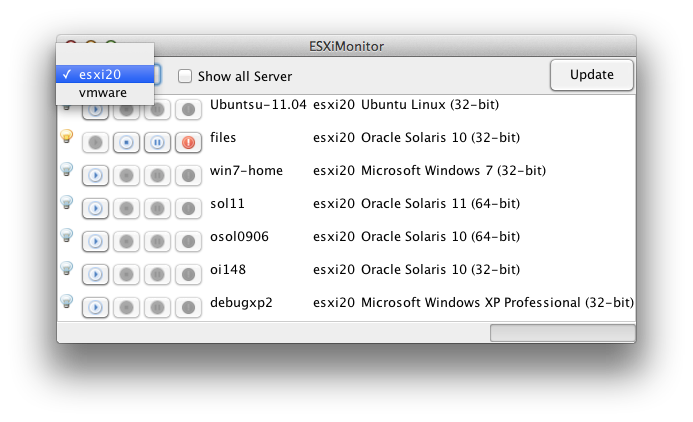Select the sol11 VM name
Viewport: 693px width, 422px height.
[x=227, y=204]
